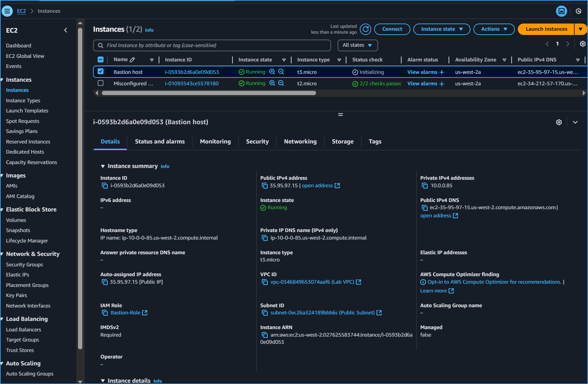Click the Connect button
Viewport: 588px width, 384px height.
coord(392,29)
